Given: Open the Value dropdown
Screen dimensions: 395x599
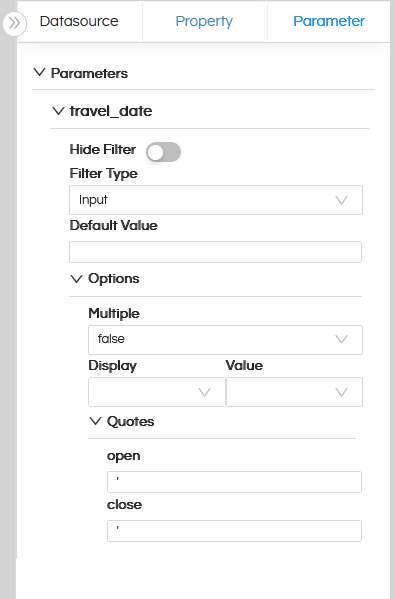Looking at the screenshot, I should click(295, 392).
